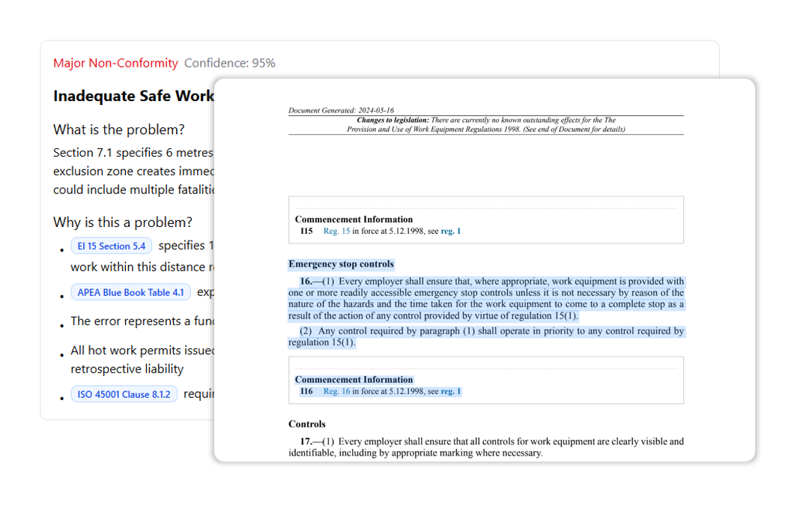Click the regulation 17.—(1) paragraph
This screenshot has height=511, width=812.
coord(486,447)
